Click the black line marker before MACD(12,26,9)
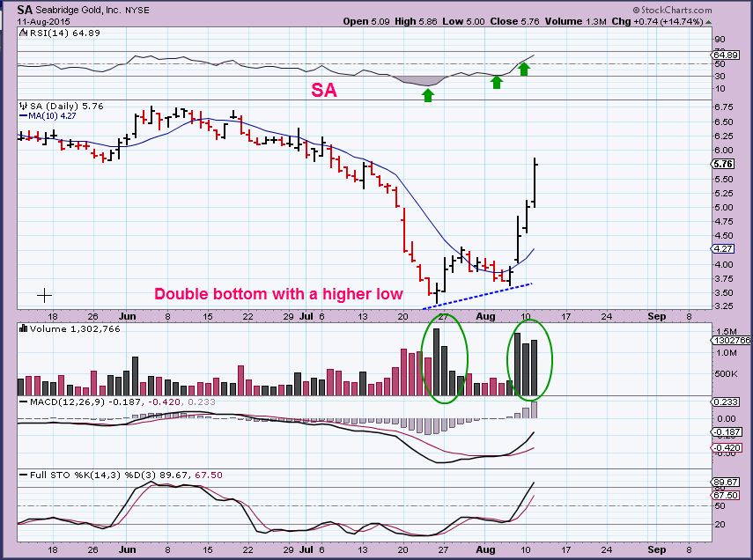753x560 pixels. pos(23,402)
